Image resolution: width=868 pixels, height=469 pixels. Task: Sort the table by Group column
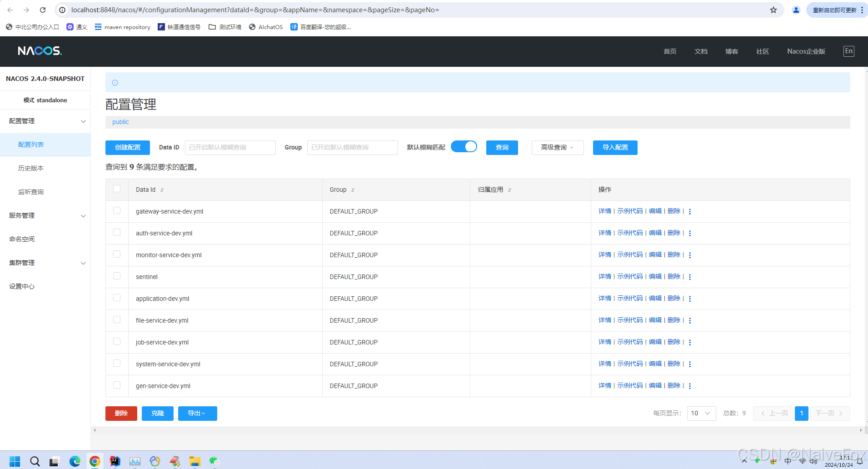(x=354, y=190)
